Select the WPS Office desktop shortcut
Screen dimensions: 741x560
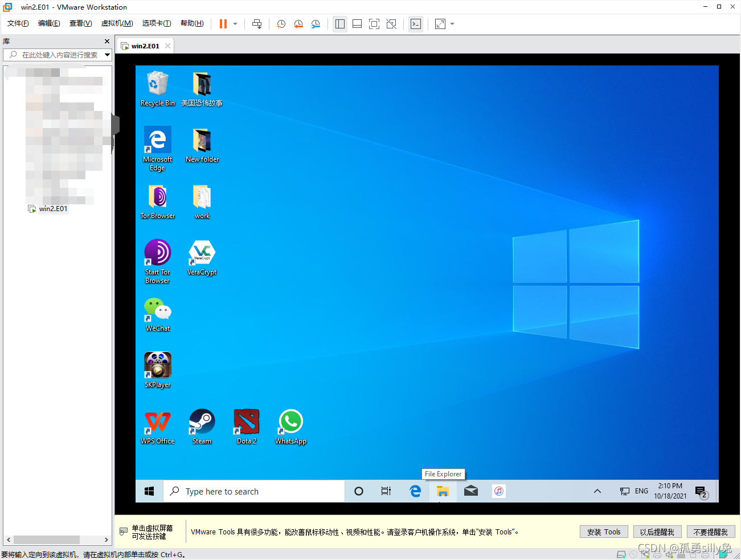pos(158,427)
